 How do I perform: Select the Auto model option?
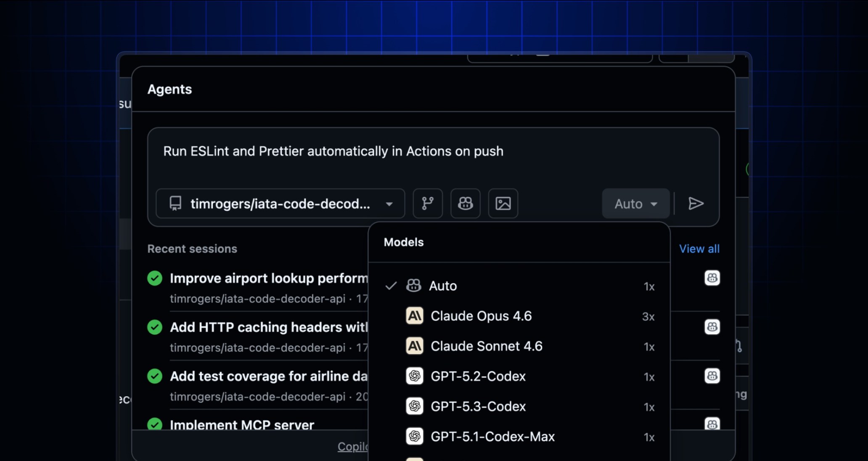point(443,286)
